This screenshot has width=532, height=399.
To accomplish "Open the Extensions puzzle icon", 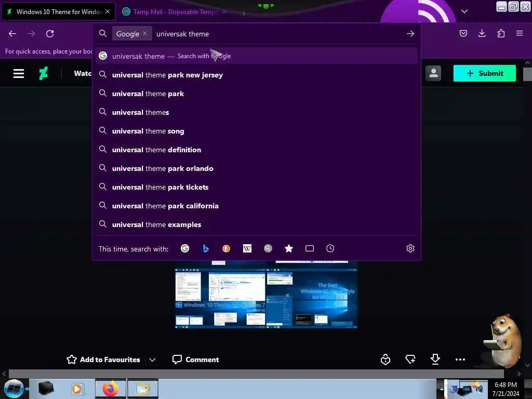I will (501, 33).
